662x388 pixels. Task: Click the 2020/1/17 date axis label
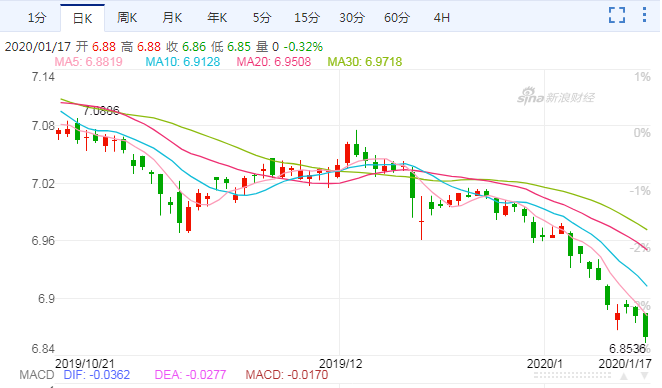point(625,364)
